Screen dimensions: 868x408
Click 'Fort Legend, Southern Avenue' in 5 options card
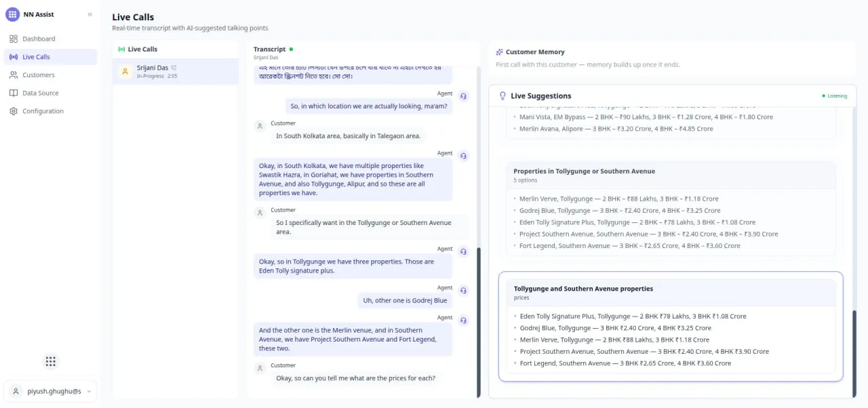pos(630,246)
